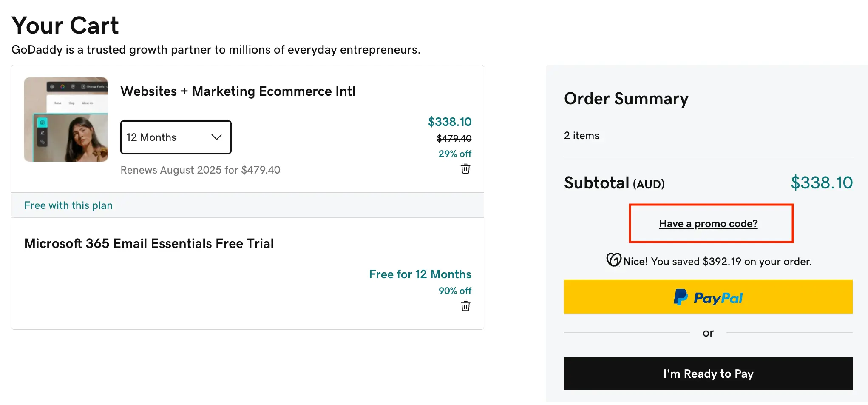Click the chevron arrow in term selector
Image resolution: width=868 pixels, height=405 pixels.
click(216, 137)
